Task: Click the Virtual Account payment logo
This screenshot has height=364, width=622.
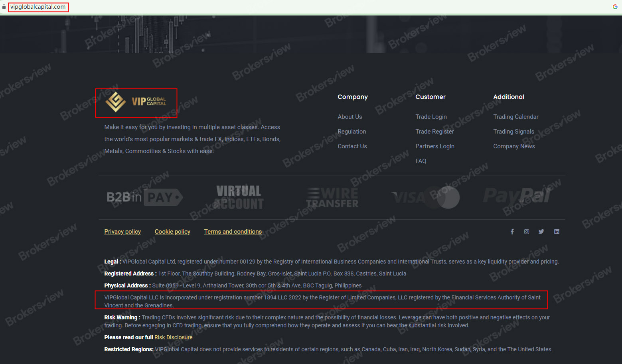Action: pos(238,197)
